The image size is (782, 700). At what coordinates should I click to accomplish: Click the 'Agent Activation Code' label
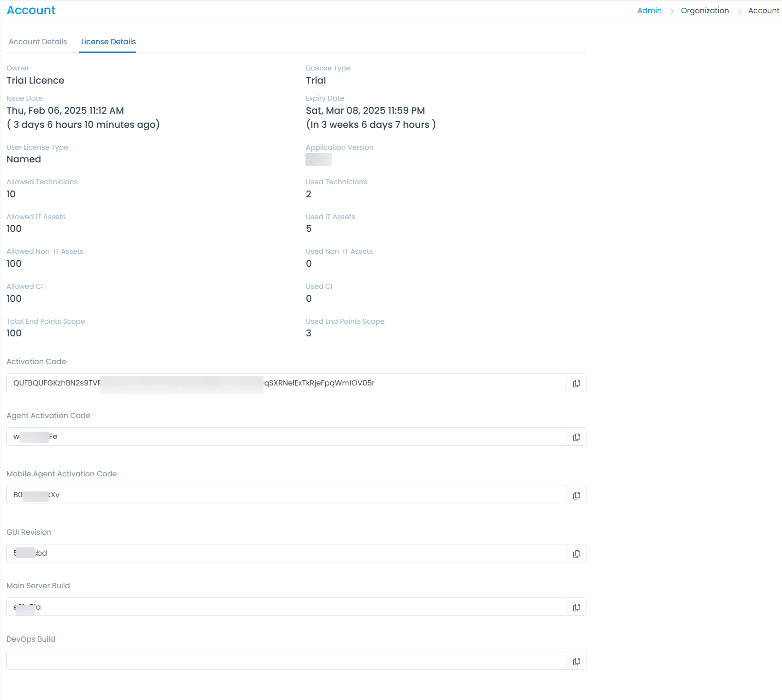49,416
